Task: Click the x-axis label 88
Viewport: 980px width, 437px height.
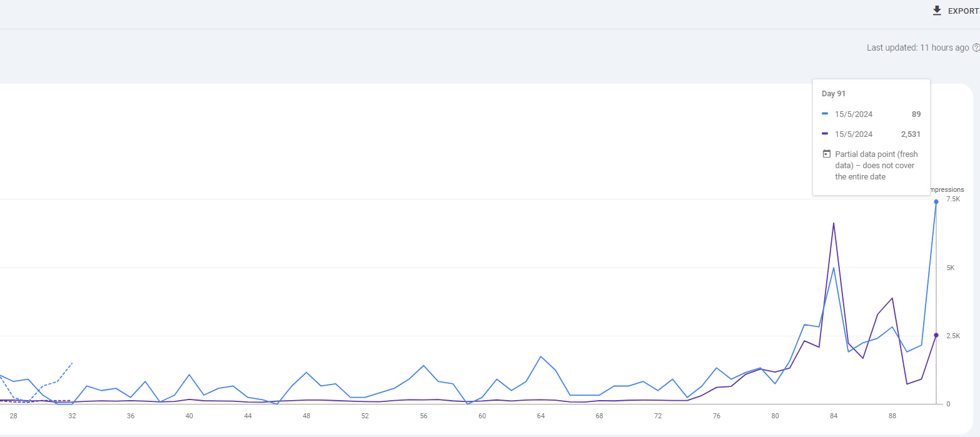Action: (892, 416)
